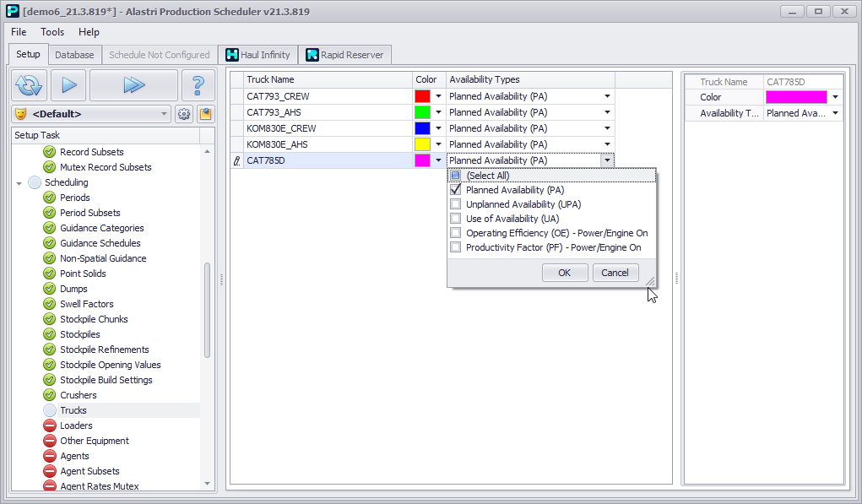Click the green check icon beside Stockpiles

(x=50, y=334)
